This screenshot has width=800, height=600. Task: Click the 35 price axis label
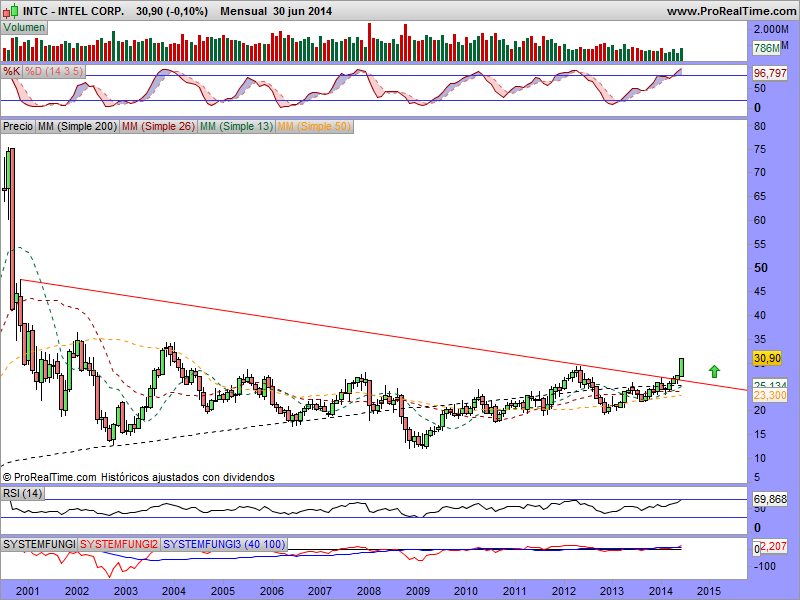point(760,339)
